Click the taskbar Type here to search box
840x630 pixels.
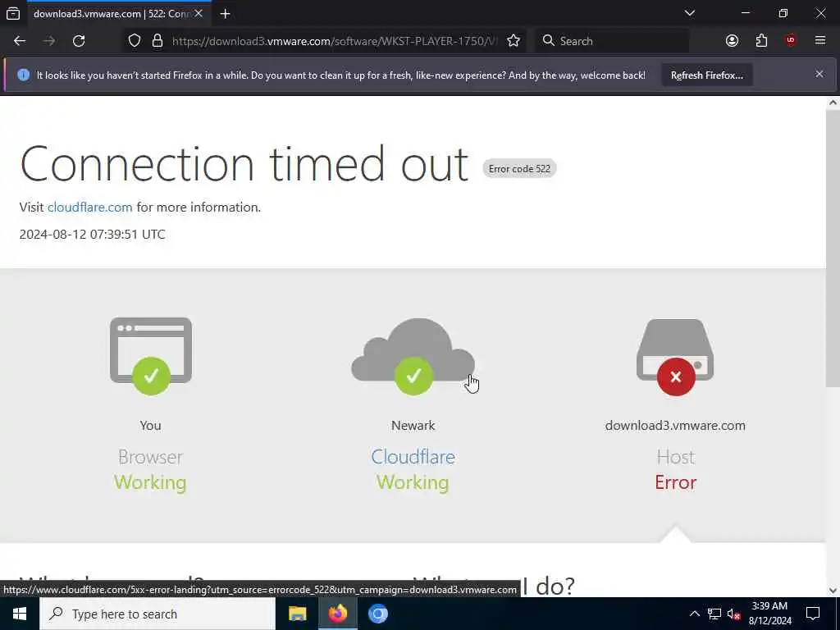157,614
